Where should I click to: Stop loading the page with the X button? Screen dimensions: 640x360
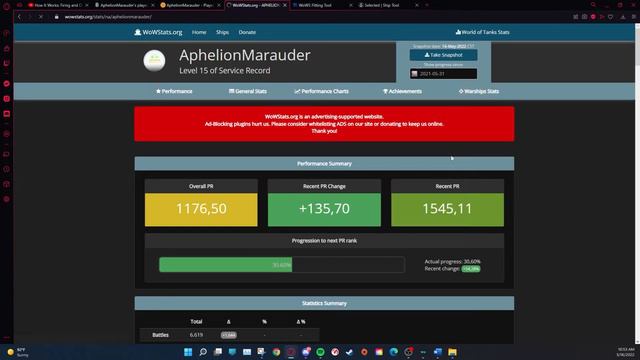40,17
